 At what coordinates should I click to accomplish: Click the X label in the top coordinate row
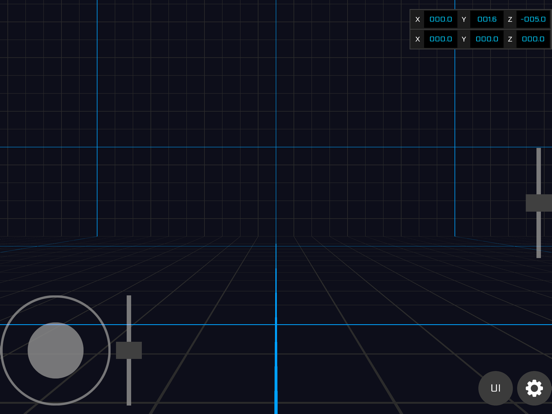click(418, 19)
